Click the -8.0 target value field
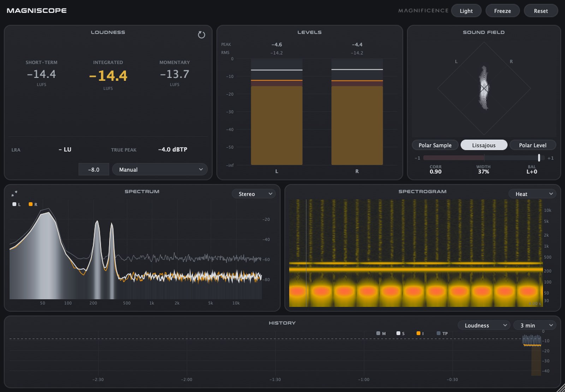Viewport: 565px width, 392px height. coord(94,169)
